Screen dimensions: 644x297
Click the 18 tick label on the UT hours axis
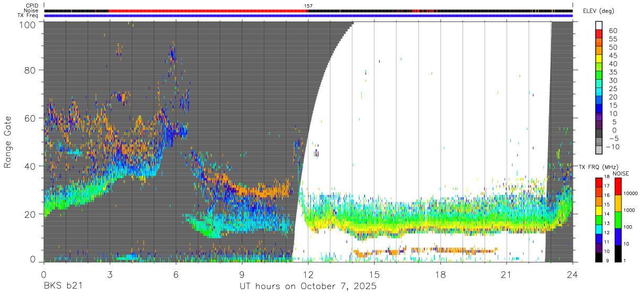tap(440, 274)
